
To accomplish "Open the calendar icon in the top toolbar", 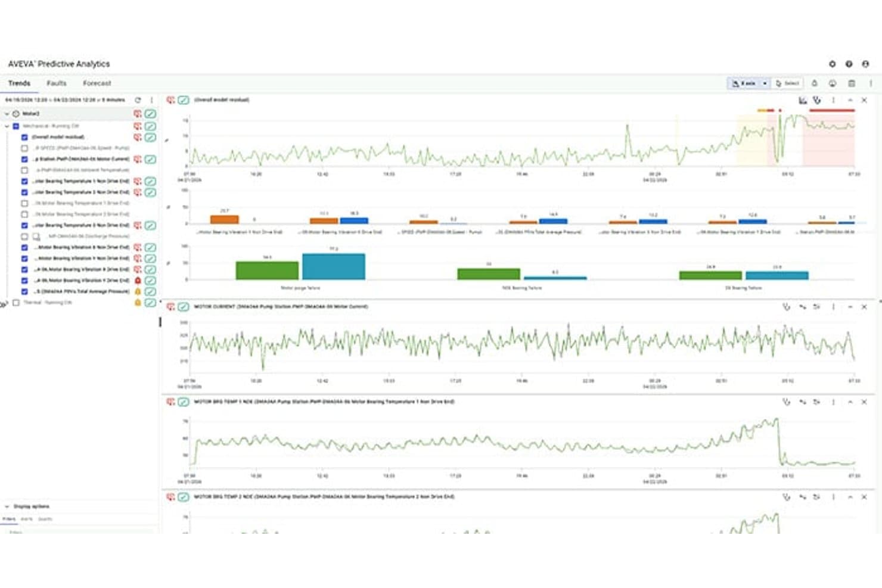I will (851, 83).
